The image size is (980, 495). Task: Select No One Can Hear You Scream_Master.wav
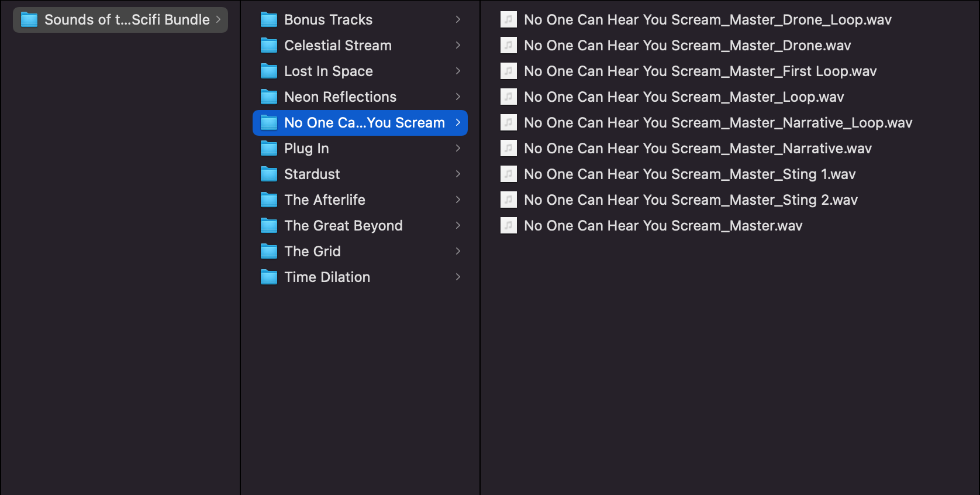point(663,226)
